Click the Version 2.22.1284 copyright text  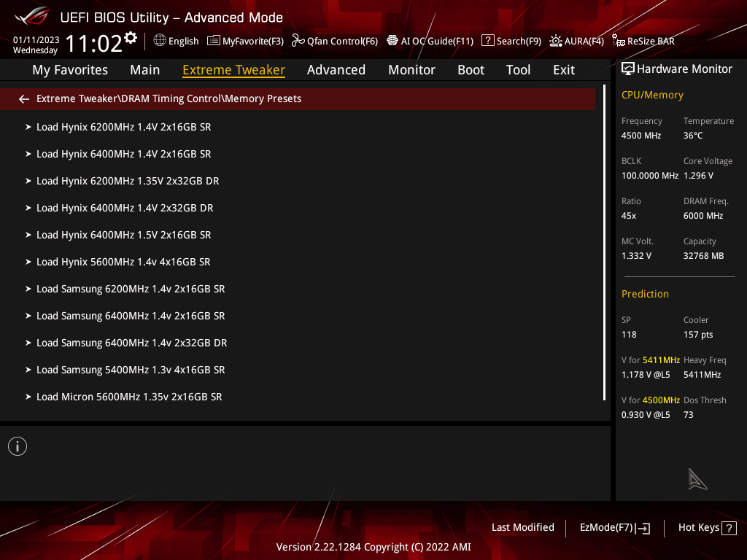click(x=373, y=547)
